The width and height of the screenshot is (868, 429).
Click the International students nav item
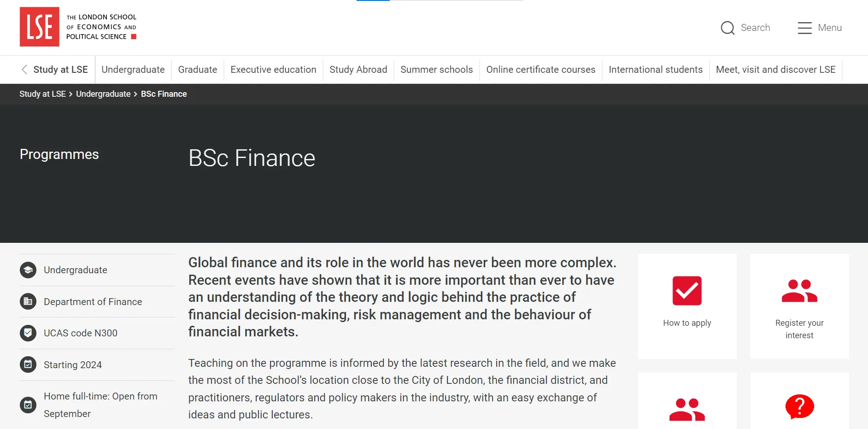(x=655, y=70)
